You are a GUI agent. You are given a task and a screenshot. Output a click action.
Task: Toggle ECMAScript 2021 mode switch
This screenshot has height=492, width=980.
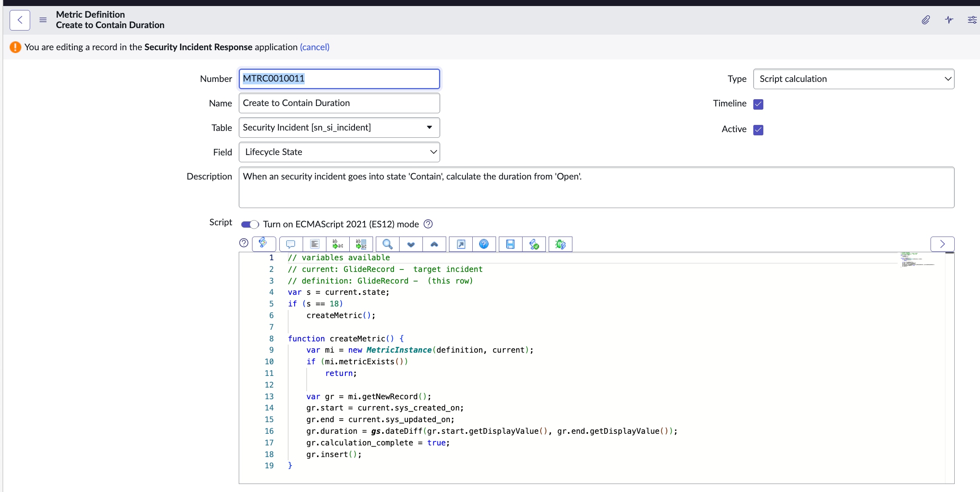pyautogui.click(x=250, y=224)
